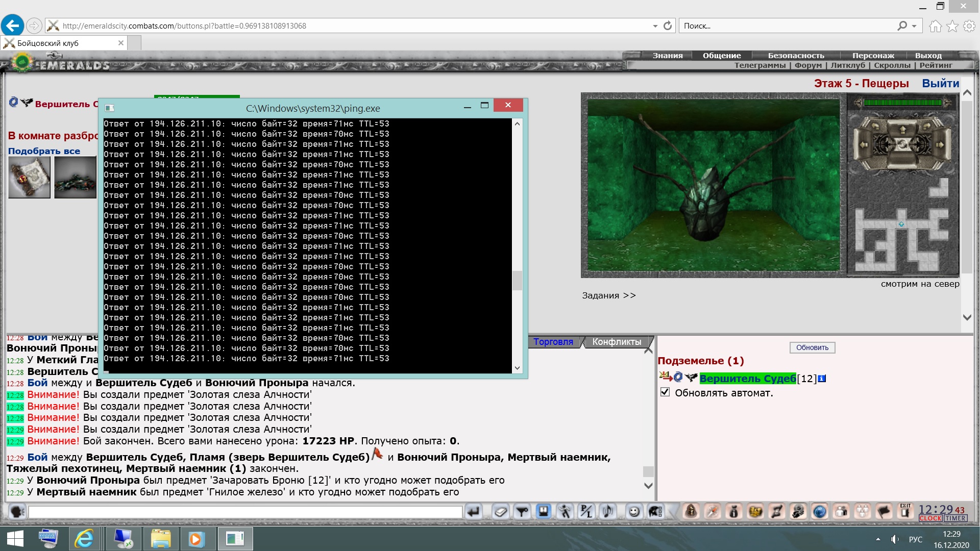Click the turn-left curved arrow on navigation pad

[x=875, y=125]
